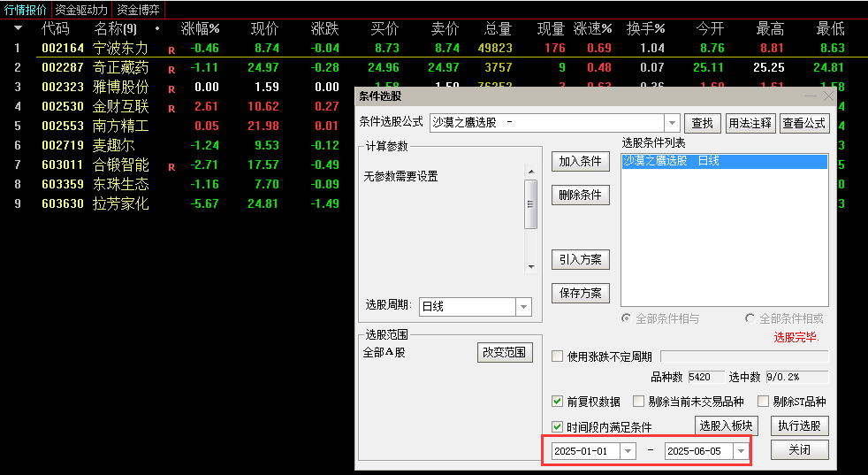
Task: Select stock 002287 奇正藏药
Action: pos(95,67)
